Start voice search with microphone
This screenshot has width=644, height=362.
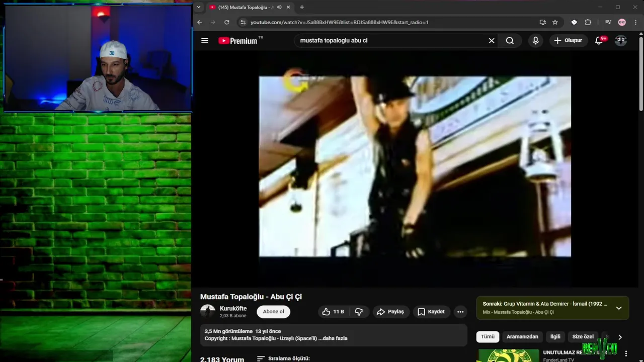535,41
